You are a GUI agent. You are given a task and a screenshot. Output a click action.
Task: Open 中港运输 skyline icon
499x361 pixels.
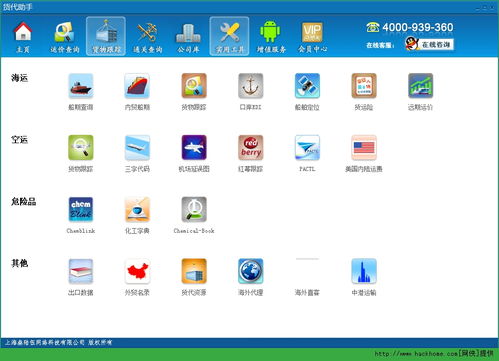(x=364, y=271)
